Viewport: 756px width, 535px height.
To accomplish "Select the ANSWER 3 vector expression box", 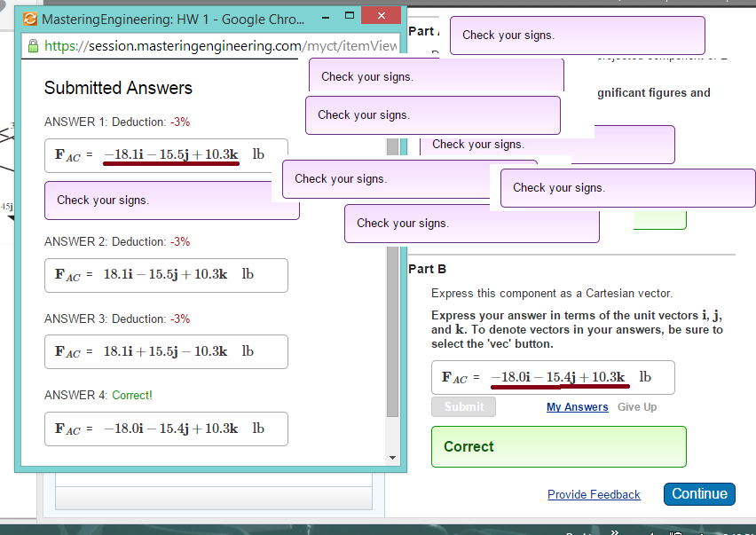I will click(x=166, y=352).
